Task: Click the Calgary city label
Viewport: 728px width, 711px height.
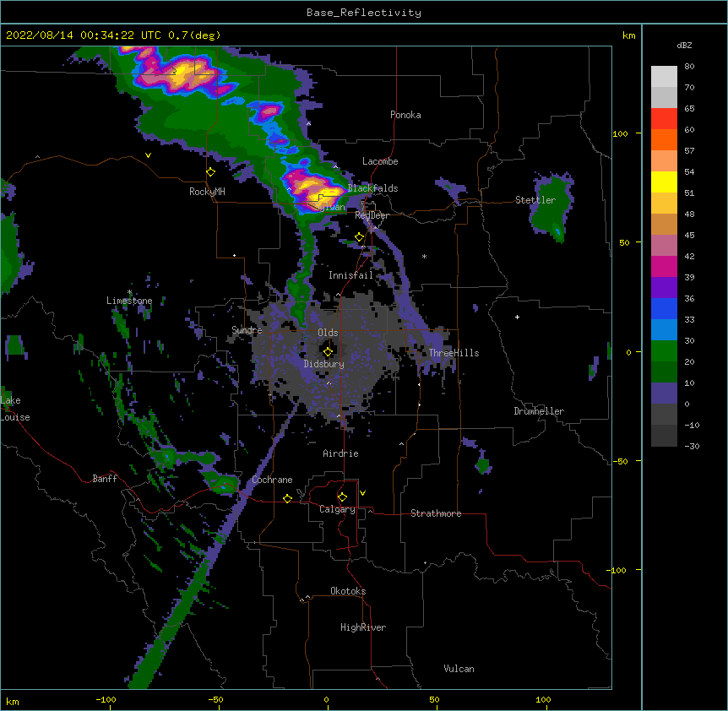Action: [x=337, y=509]
